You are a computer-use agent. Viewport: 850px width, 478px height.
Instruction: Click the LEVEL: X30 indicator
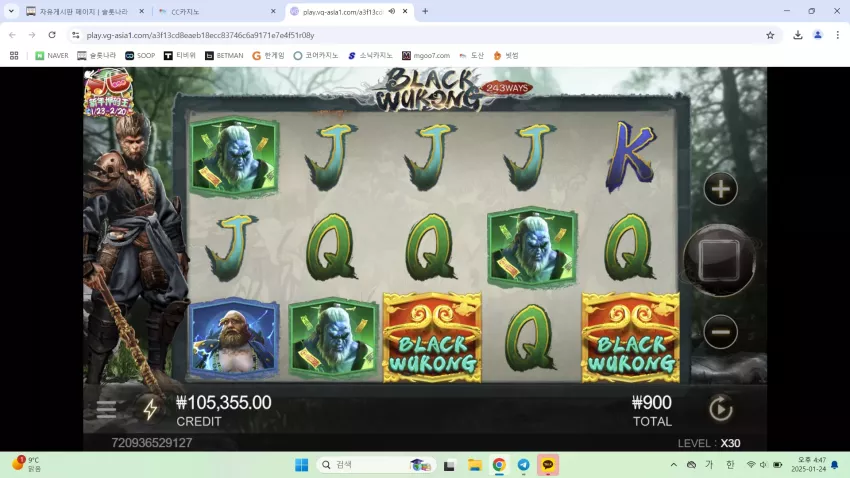click(709, 443)
